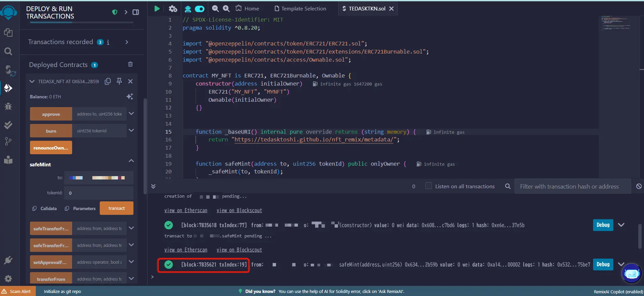644x296 pixels.
Task: Click the AI sparkle icon beside Balance
Action: (x=130, y=97)
